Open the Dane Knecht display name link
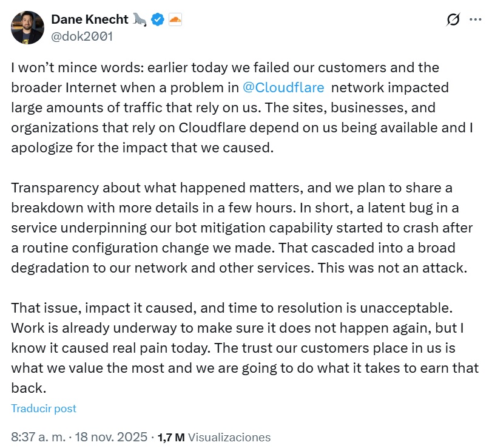 [x=90, y=19]
